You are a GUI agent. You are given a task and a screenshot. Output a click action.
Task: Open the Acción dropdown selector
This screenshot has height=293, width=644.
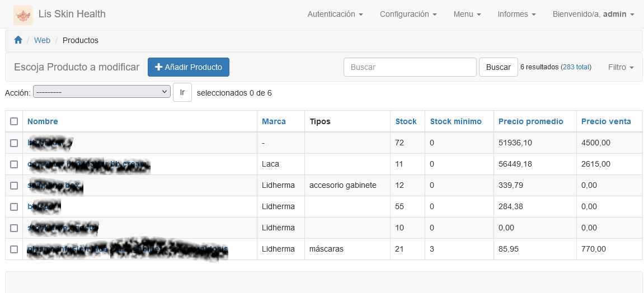(101, 92)
